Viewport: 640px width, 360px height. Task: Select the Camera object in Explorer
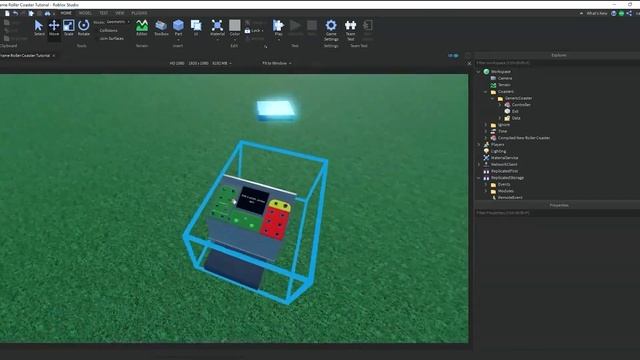pyautogui.click(x=501, y=78)
